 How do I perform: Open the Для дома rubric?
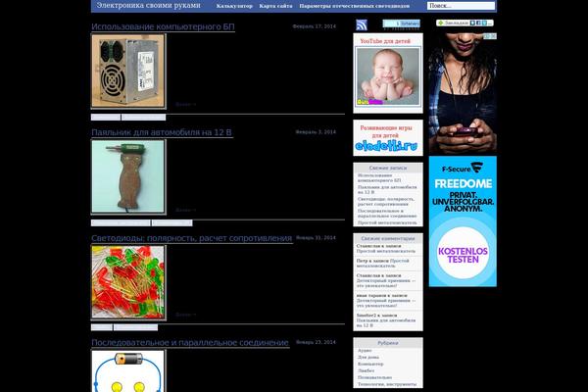pos(368,357)
